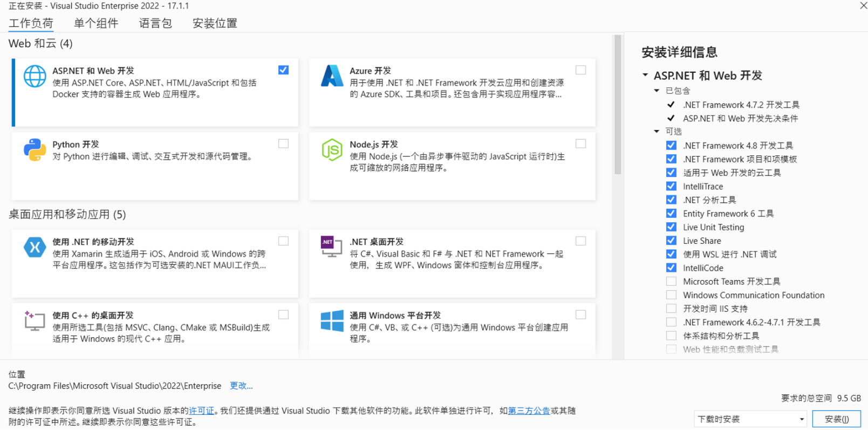Screen dimensions: 868x430
Task: Click the 安装 button
Action: click(837, 419)
